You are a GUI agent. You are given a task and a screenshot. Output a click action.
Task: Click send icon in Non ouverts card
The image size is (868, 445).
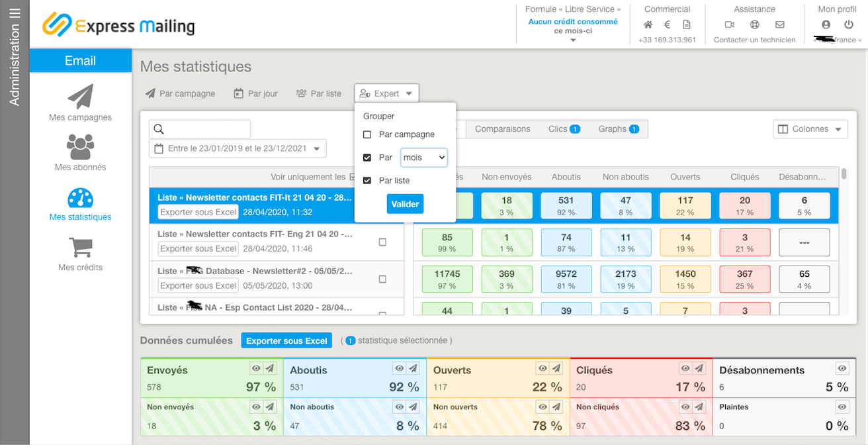(556, 407)
